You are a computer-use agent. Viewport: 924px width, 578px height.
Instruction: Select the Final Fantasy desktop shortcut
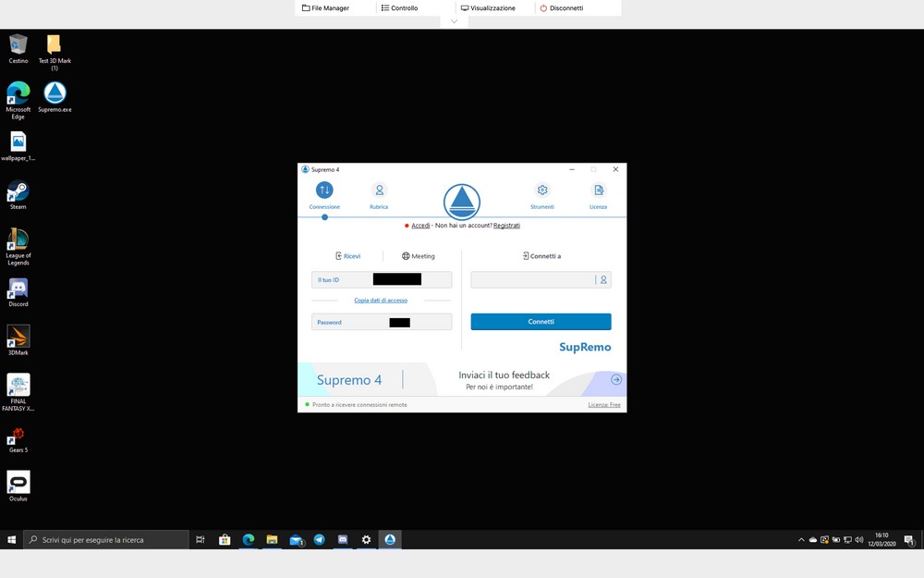pos(18,392)
